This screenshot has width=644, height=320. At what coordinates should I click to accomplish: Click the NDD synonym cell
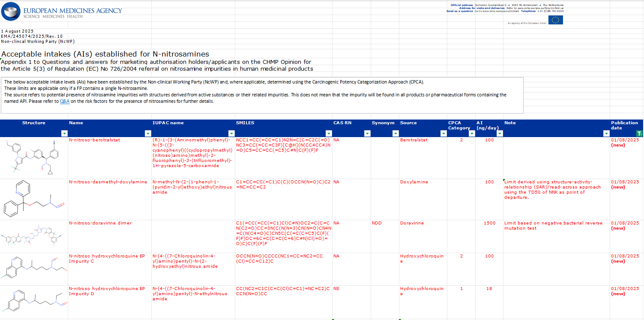pyautogui.click(x=385, y=236)
